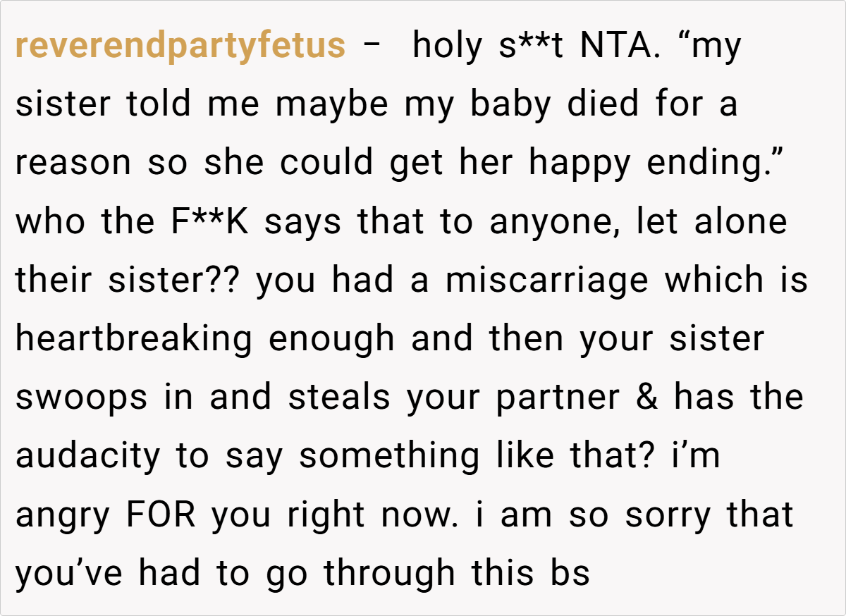This screenshot has height=616, width=846.
Task: Click the word "audacity"
Action: pyautogui.click(x=89, y=456)
